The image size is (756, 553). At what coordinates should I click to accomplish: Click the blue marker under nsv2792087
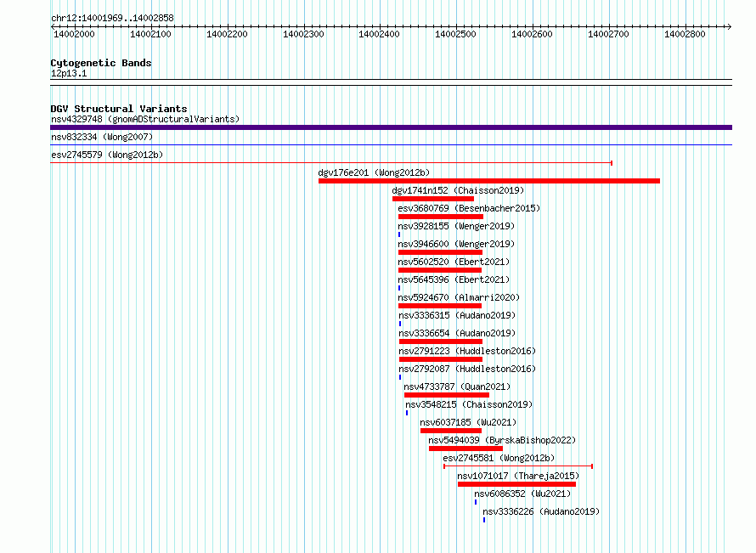[x=400, y=377]
